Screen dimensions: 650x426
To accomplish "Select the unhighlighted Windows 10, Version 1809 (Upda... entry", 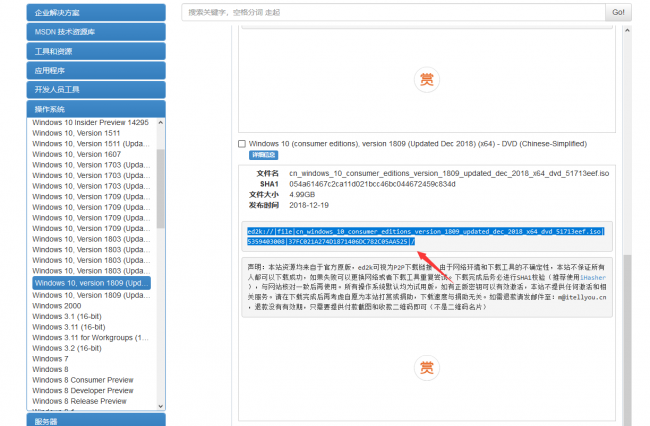I will pos(91,295).
